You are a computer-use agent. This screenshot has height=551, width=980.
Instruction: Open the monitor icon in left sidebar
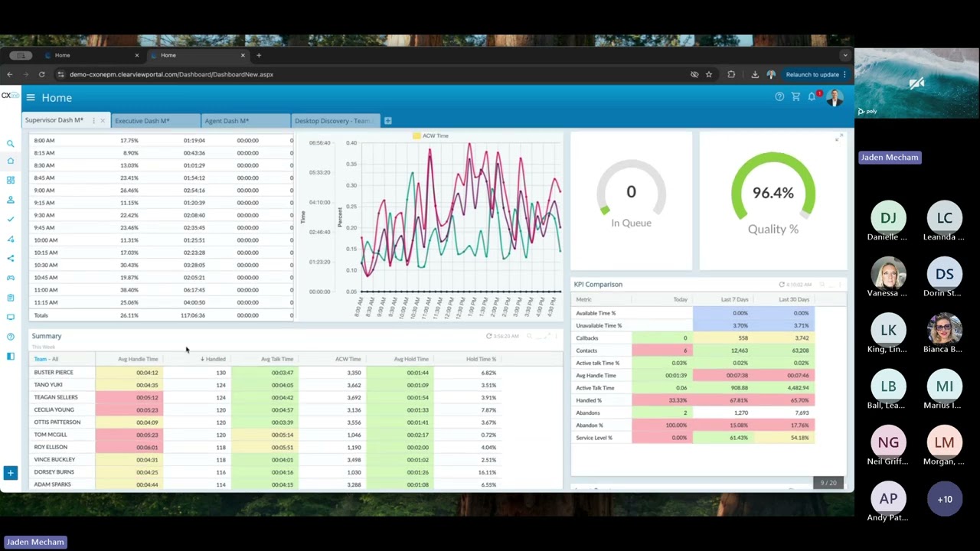pos(11,317)
